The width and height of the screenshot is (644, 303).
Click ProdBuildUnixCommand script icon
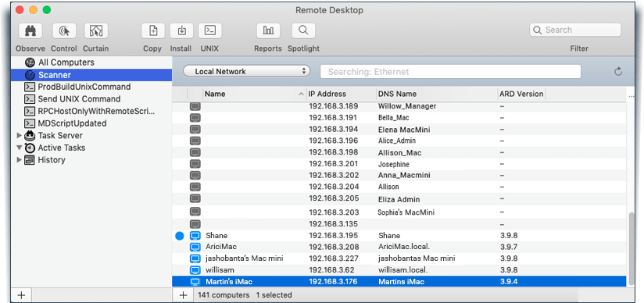30,87
